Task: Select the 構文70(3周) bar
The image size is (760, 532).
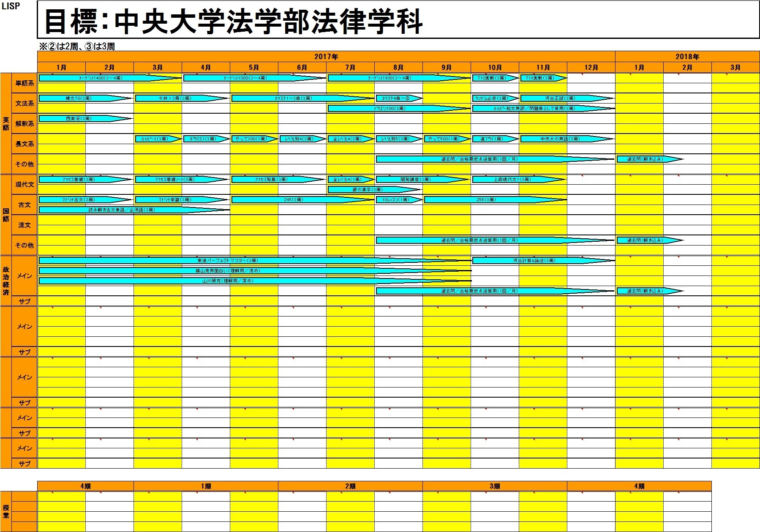Action: [85, 98]
